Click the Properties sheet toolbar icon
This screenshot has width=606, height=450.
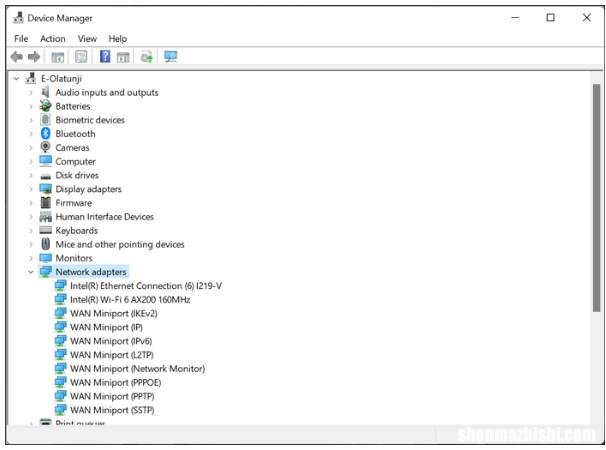pyautogui.click(x=81, y=57)
